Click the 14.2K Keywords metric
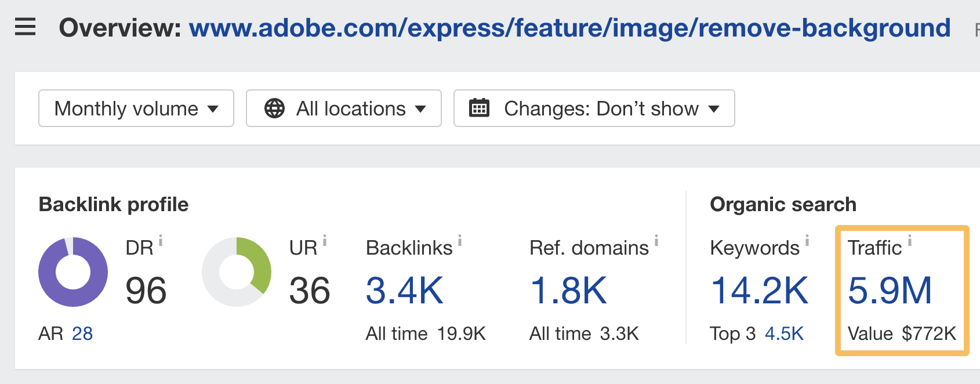This screenshot has height=384, width=980. (x=760, y=290)
